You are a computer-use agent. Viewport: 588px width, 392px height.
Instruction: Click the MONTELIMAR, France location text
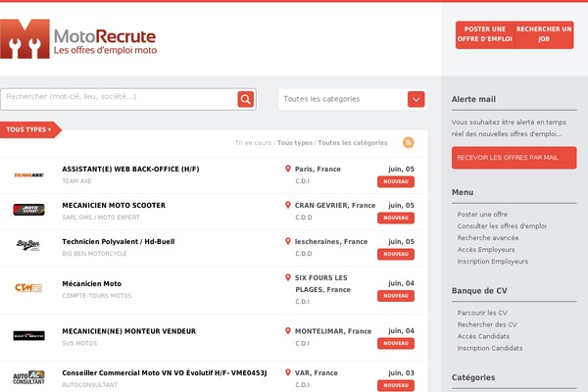point(333,331)
